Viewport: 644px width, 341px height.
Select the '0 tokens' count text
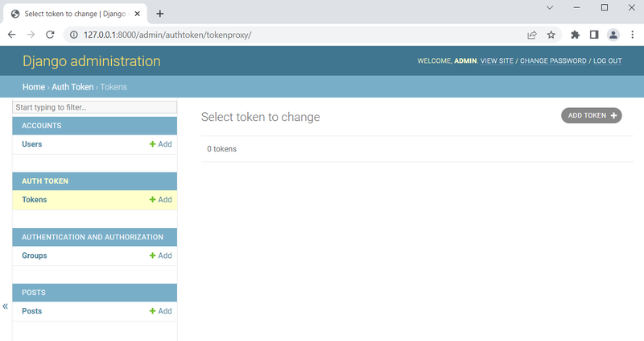(222, 149)
